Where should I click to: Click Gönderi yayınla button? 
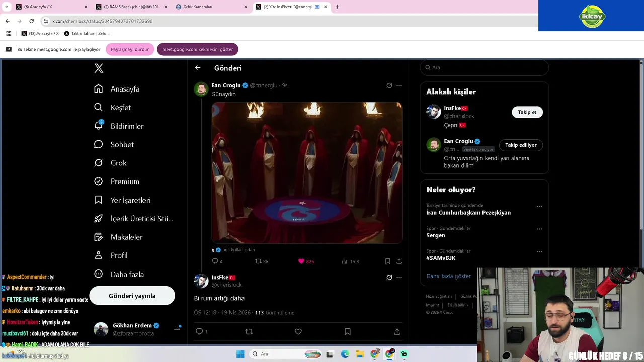pyautogui.click(x=132, y=296)
